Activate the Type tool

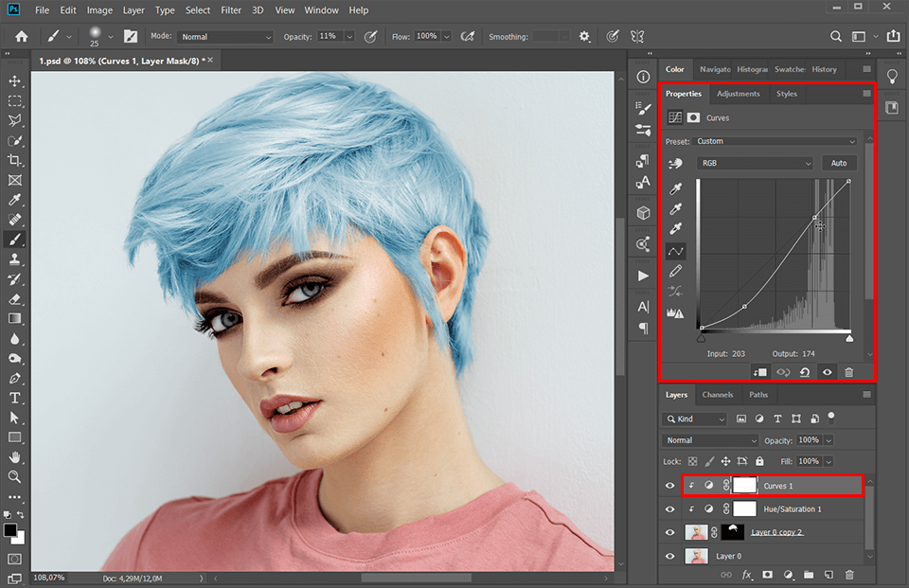[14, 398]
